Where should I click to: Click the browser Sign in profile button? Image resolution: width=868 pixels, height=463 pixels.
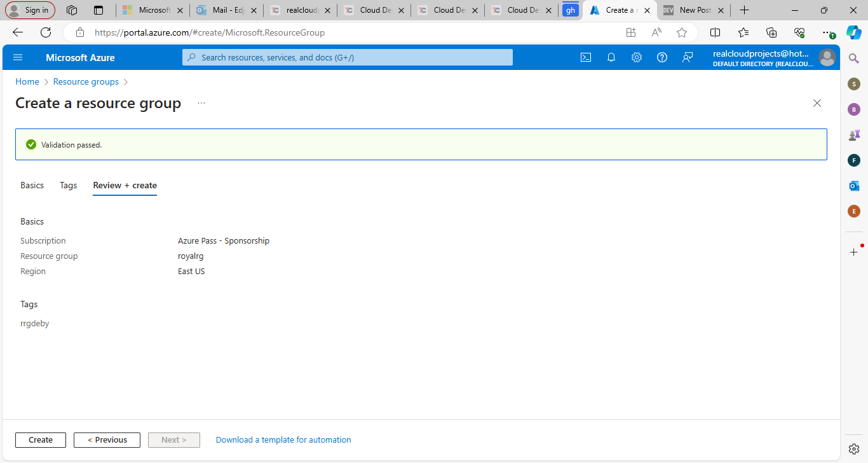[30, 10]
